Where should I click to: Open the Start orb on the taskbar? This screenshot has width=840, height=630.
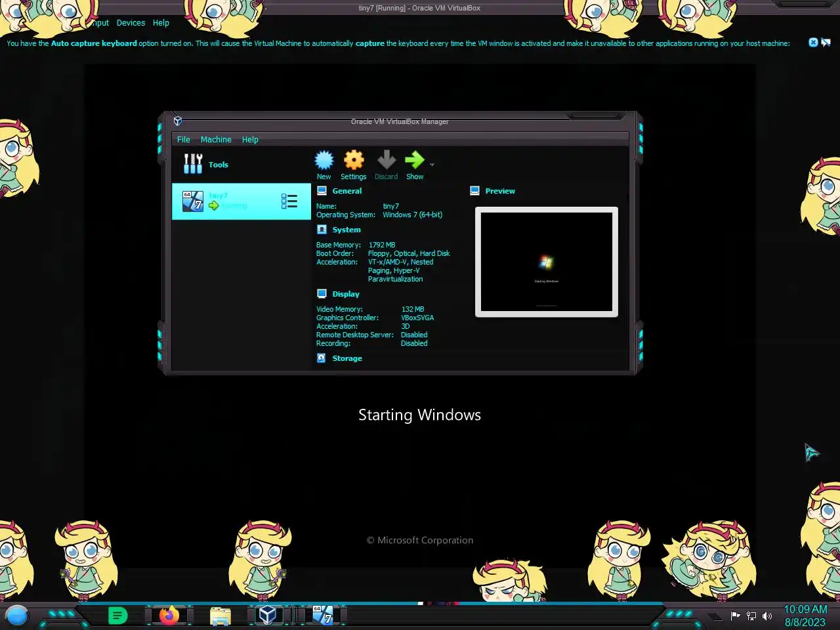17,616
